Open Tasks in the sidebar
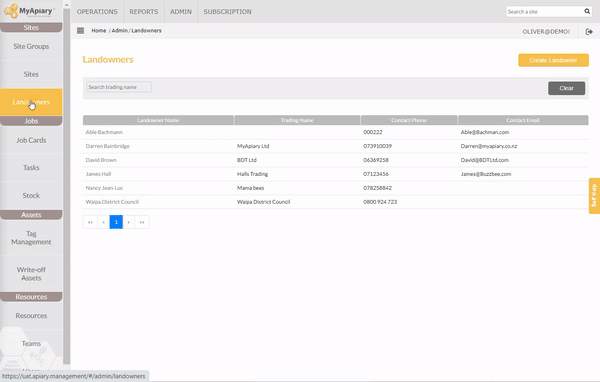 [31, 168]
